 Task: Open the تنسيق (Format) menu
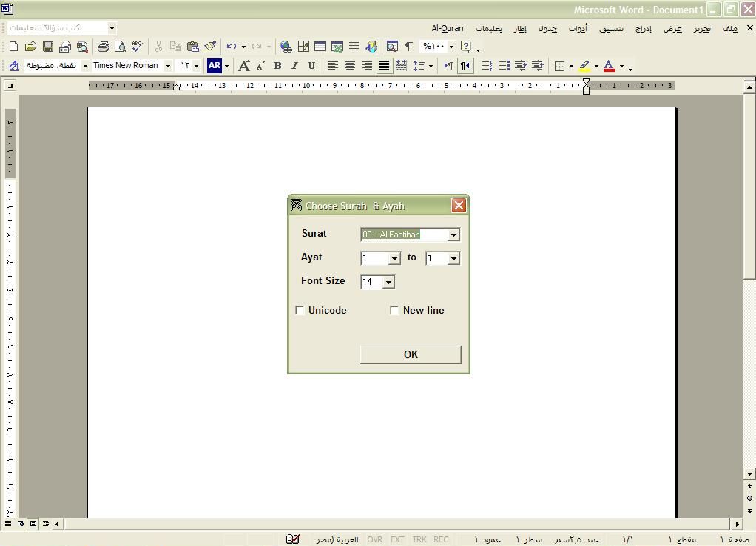[611, 28]
